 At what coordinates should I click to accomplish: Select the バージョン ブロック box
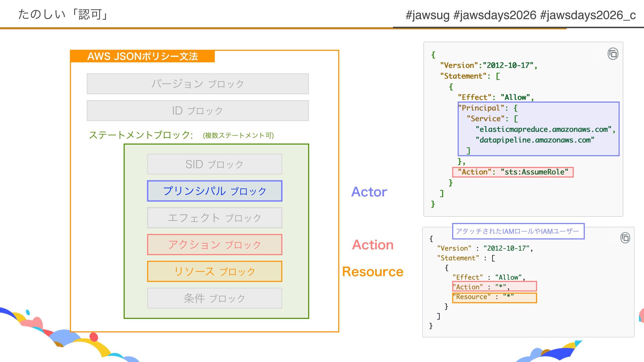click(x=198, y=84)
